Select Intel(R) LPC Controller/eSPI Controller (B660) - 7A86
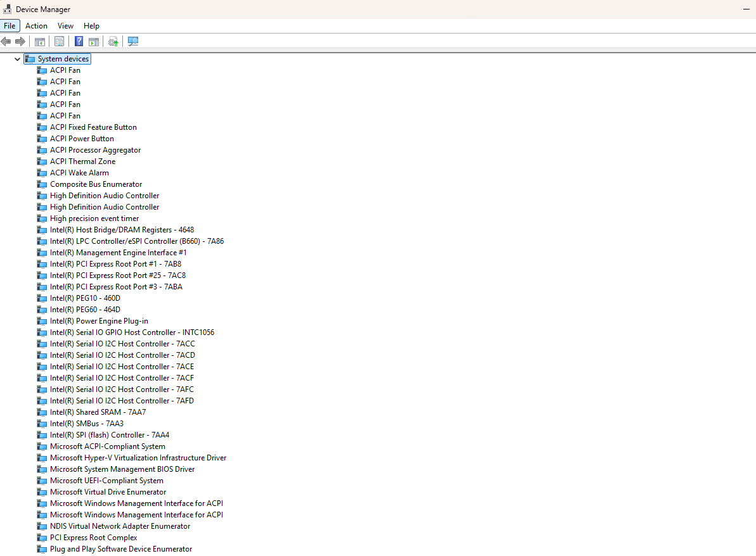Image resolution: width=756 pixels, height=556 pixels. (137, 241)
